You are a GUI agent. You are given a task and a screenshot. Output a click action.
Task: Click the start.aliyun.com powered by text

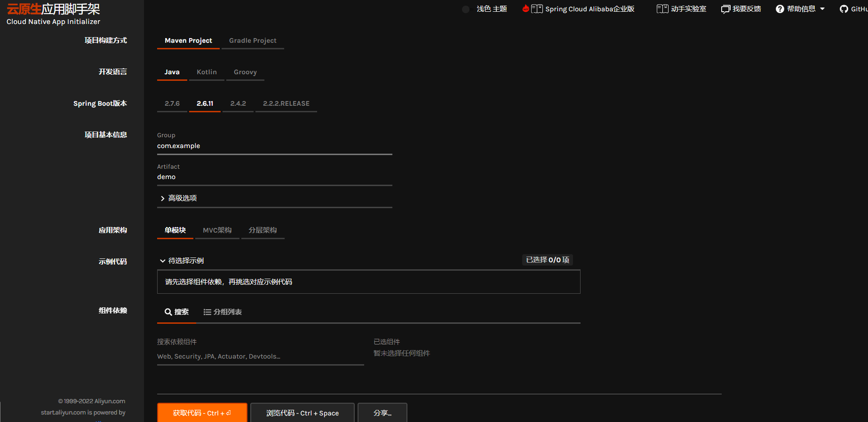[83, 413]
